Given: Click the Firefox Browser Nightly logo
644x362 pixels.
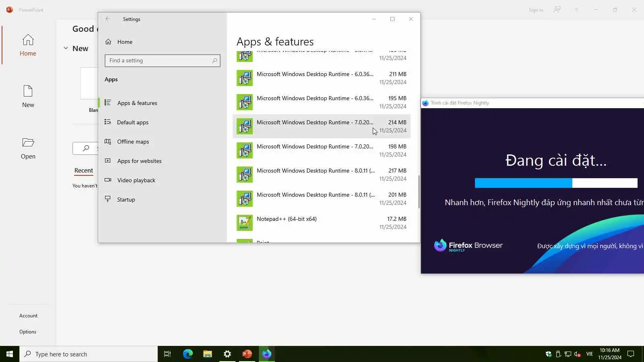Looking at the screenshot, I should pos(468,246).
